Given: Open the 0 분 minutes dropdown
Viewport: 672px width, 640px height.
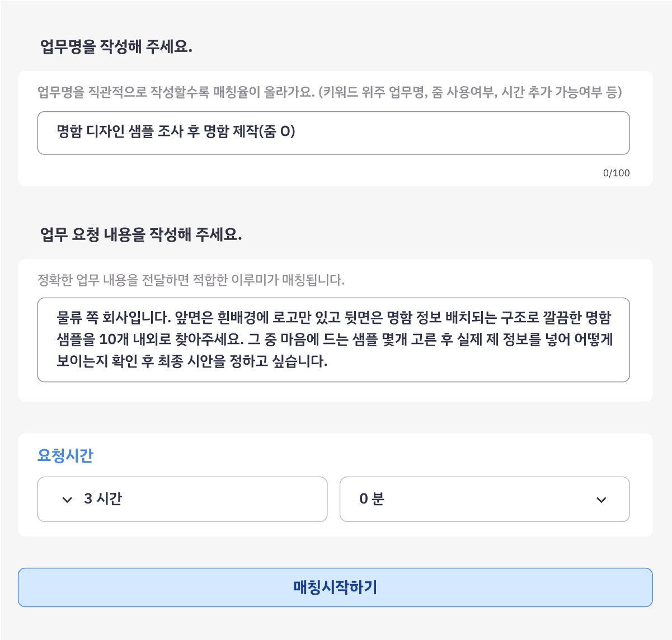Looking at the screenshot, I should [485, 499].
